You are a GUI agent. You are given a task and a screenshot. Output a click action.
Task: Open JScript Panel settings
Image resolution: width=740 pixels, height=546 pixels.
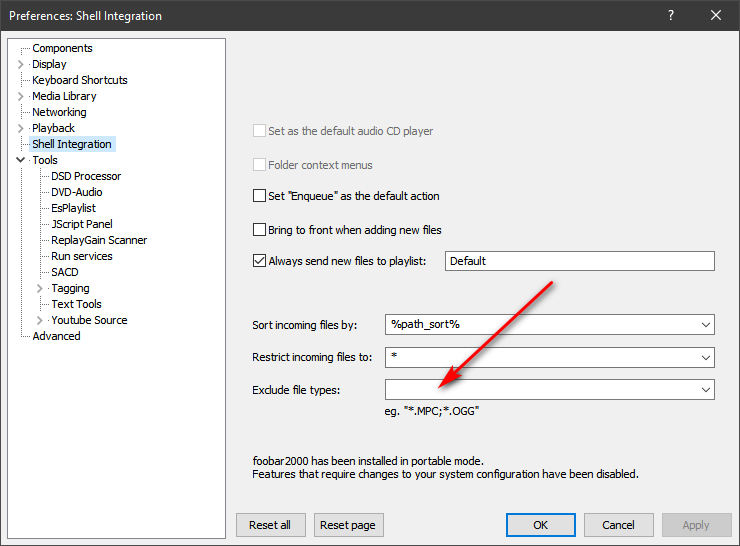coord(82,224)
